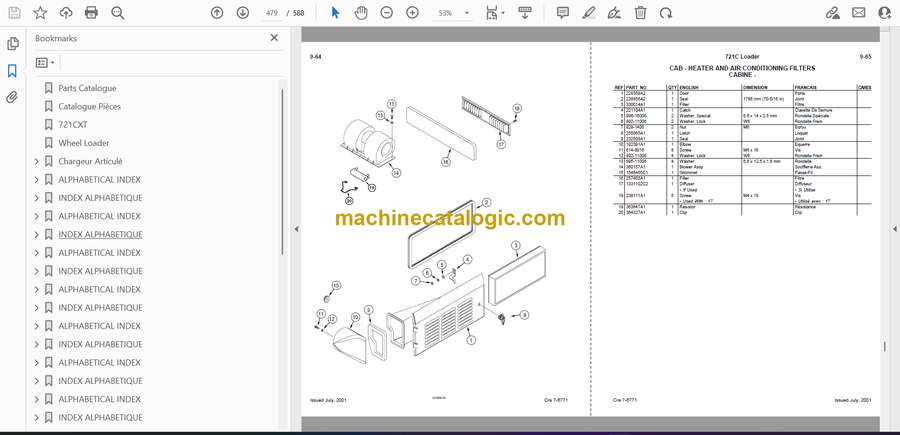Open the Chargeur Articulé bookmark
This screenshot has width=900, height=435.
tap(90, 161)
